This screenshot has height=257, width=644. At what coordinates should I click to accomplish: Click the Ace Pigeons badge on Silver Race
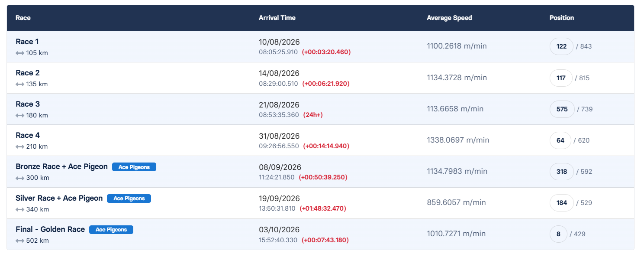coord(129,198)
